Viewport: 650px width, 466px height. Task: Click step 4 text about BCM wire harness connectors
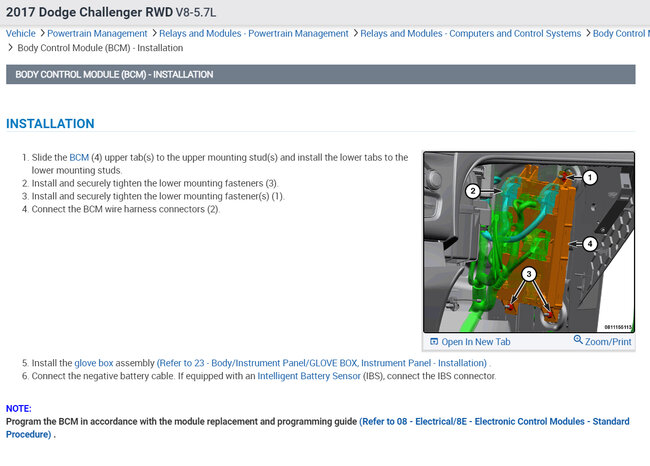pos(126,209)
